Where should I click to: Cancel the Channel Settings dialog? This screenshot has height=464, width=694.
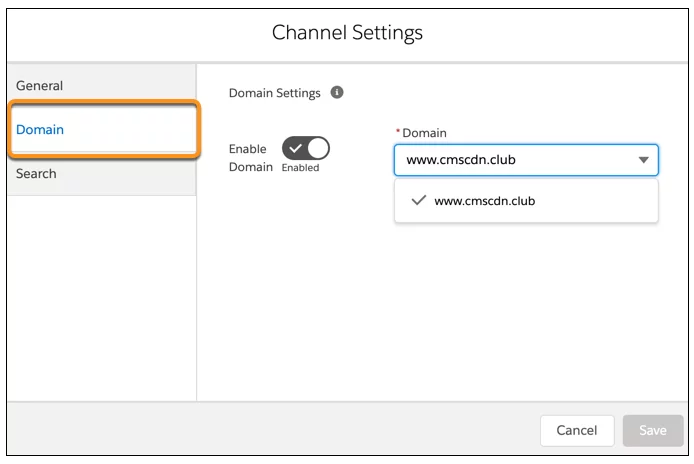[x=577, y=430]
